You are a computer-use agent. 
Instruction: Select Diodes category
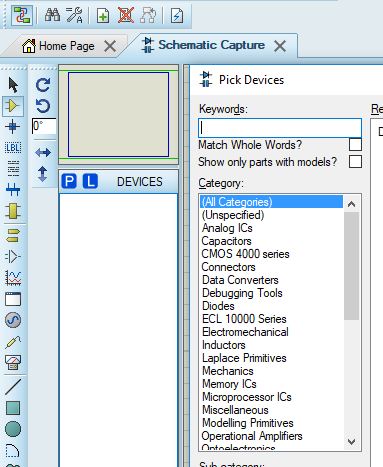271,306
